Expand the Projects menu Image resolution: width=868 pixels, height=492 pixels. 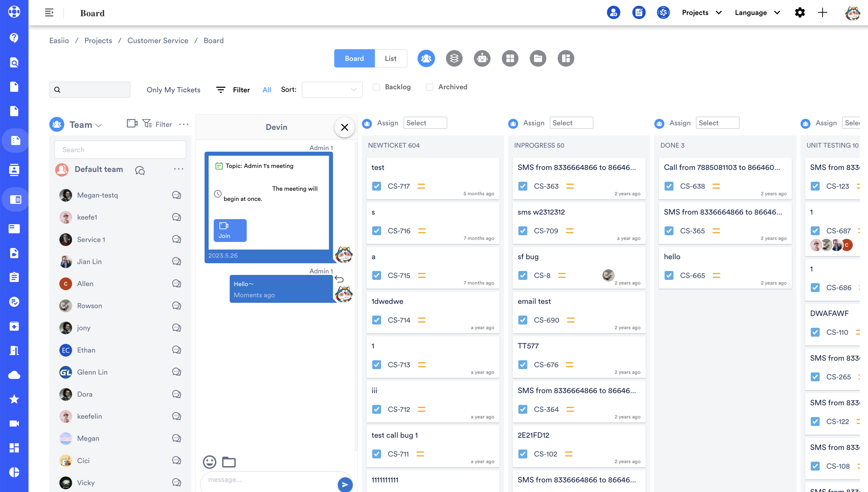pos(702,13)
